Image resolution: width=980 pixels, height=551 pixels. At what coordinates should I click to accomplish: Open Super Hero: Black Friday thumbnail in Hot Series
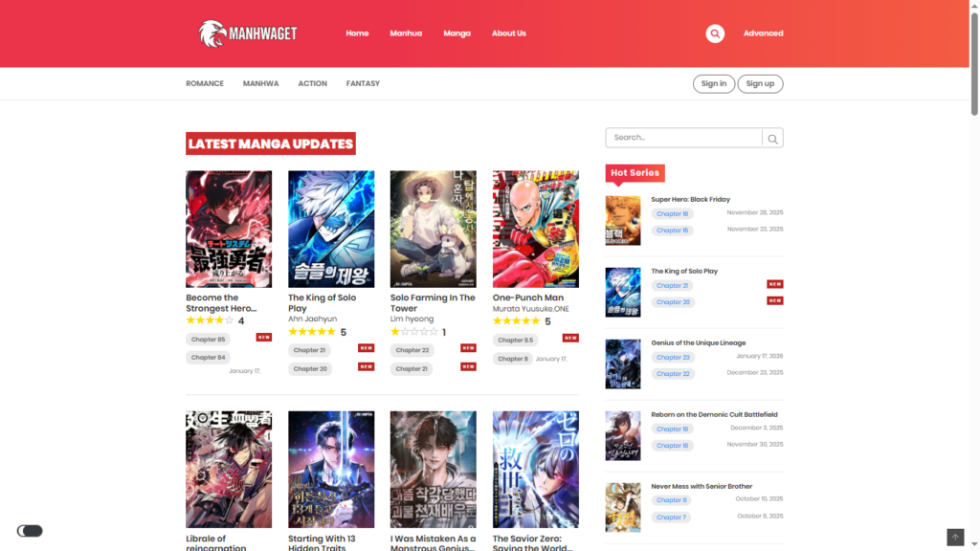click(x=622, y=221)
